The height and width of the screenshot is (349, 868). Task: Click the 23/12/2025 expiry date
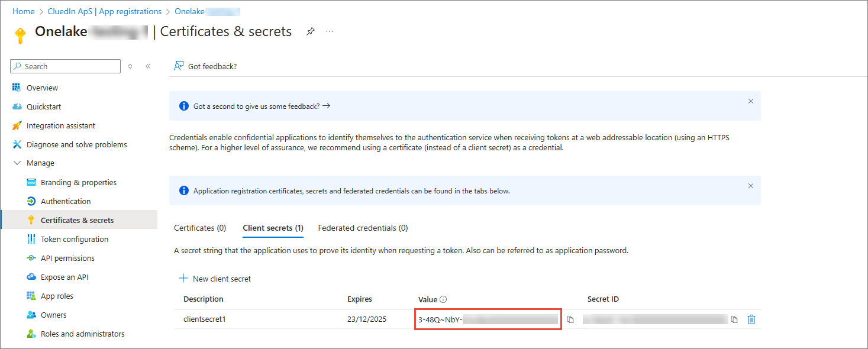[x=367, y=319]
